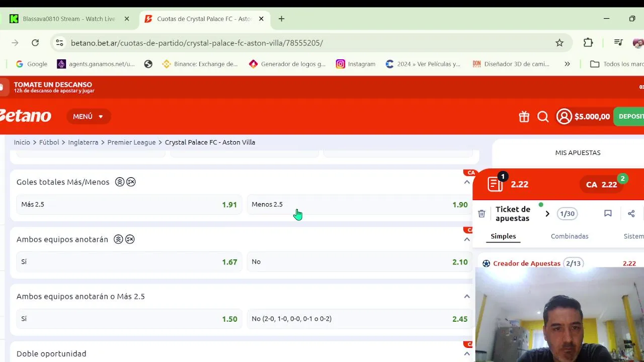Viewport: 644px width, 362px height.
Task: Open 2024 Ver Películas bookmark
Action: (x=423, y=64)
